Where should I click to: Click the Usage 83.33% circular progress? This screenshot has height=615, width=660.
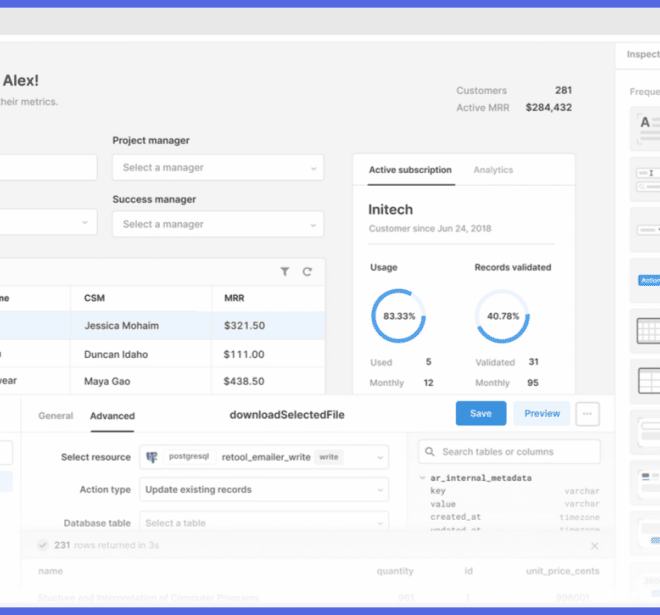(x=398, y=316)
